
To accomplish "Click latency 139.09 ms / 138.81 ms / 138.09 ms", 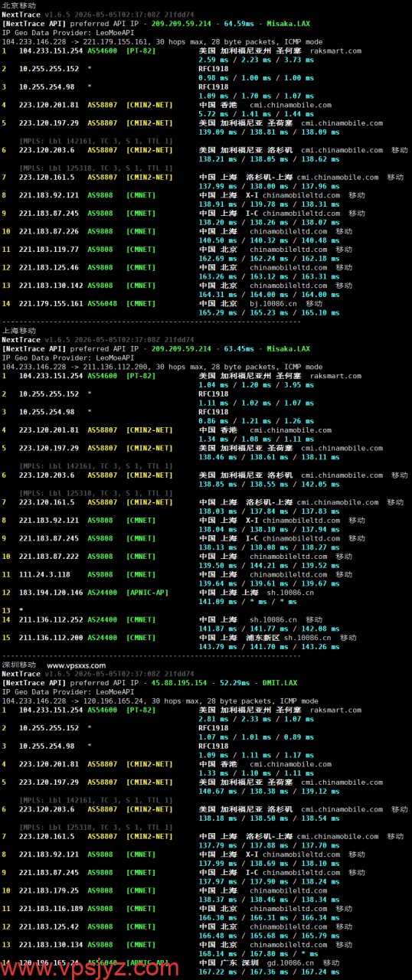I will (263, 132).
